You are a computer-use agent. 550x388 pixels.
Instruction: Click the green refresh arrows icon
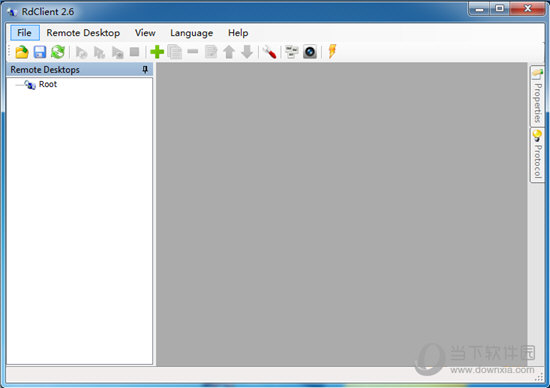[x=58, y=52]
